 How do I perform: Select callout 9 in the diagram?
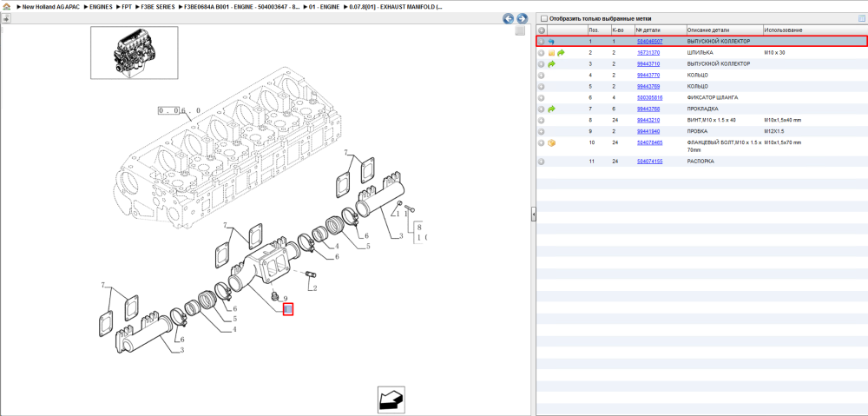click(x=286, y=299)
